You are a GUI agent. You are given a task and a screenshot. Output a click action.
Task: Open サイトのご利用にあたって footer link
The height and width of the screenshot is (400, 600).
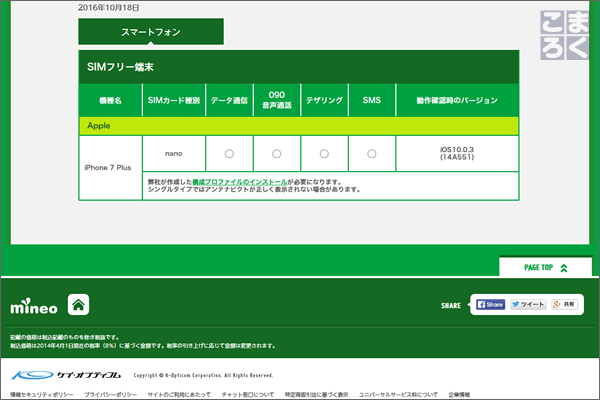click(x=179, y=395)
